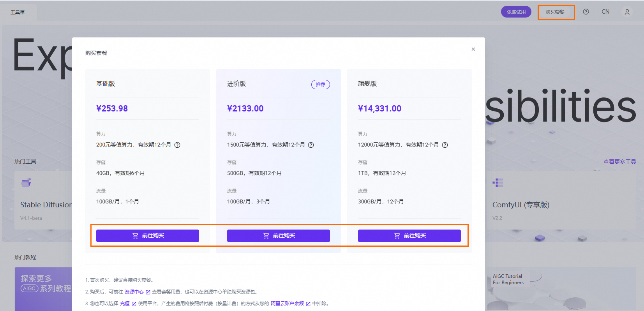Click 前往购买 for 基础版
The height and width of the screenshot is (311, 644).
[x=148, y=236]
